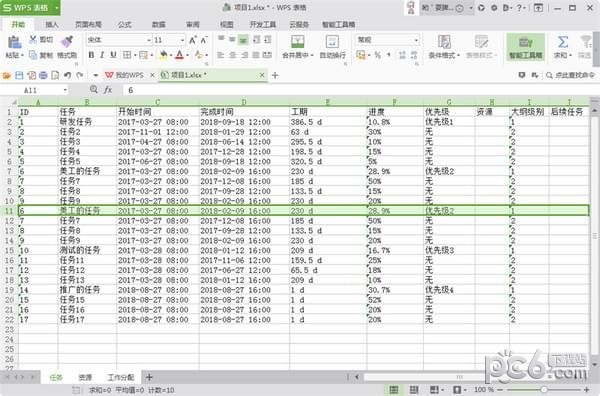Image resolution: width=600 pixels, height=396 pixels.
Task: Activate the Format Painter (格式刷) brush
Action: [67, 42]
